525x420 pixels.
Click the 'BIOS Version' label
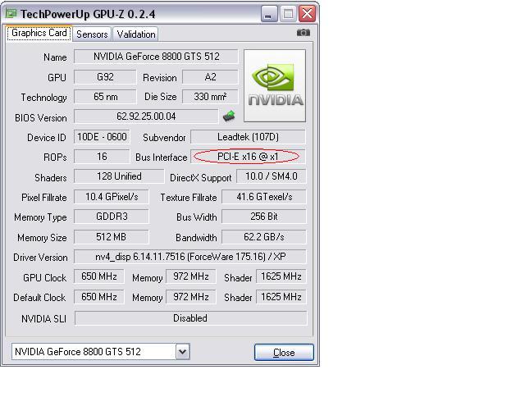41,118
